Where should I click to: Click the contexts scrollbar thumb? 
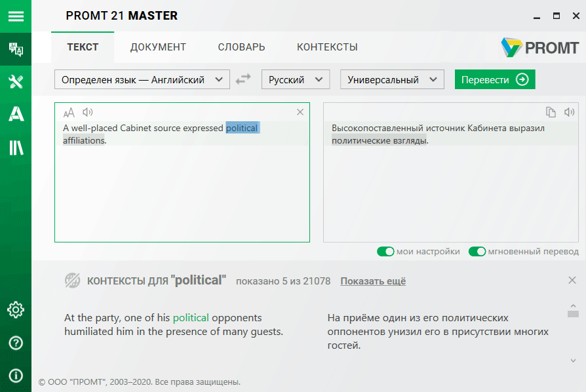point(573,313)
